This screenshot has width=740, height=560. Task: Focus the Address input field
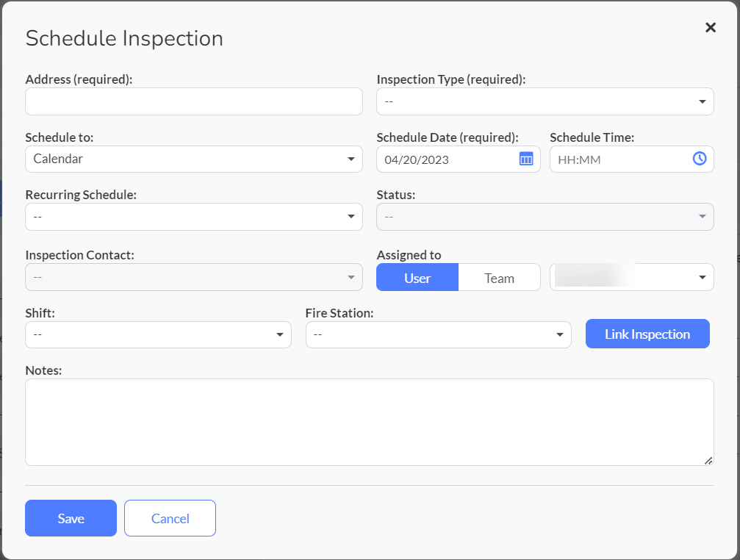click(193, 101)
